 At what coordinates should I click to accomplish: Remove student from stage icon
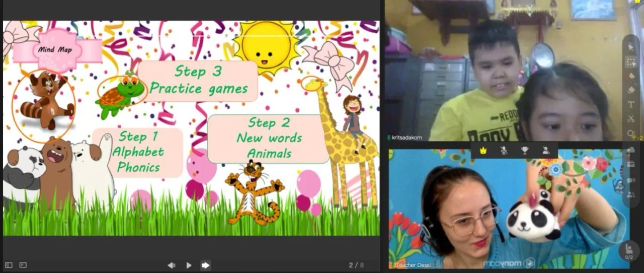pos(546,151)
